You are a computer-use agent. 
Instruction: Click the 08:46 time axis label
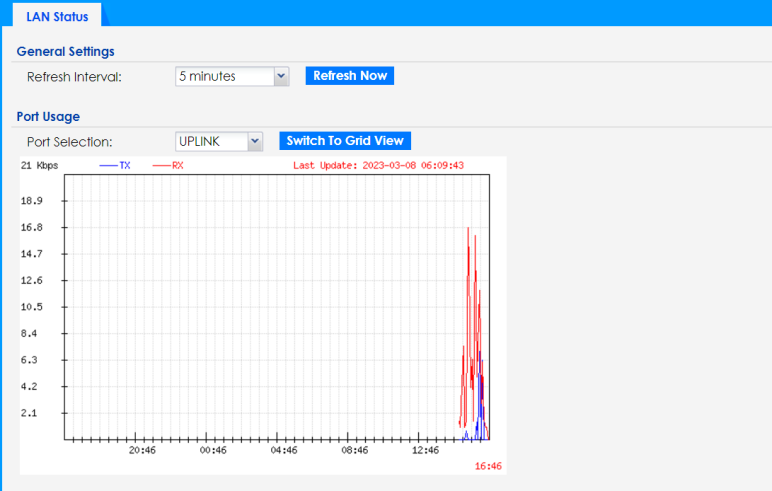pyautogui.click(x=354, y=451)
